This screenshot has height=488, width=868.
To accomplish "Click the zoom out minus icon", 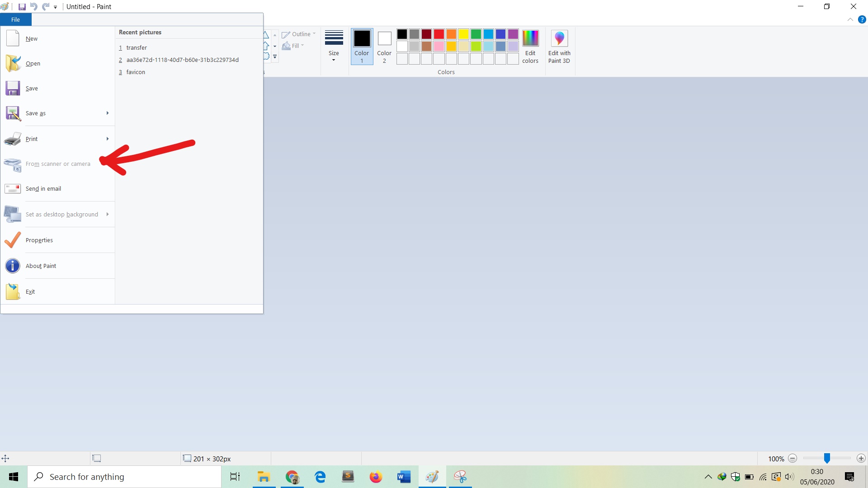I will tap(793, 459).
